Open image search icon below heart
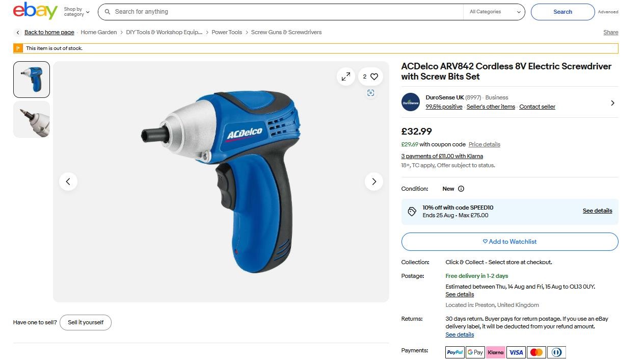This screenshot has height=360, width=644. (x=371, y=93)
